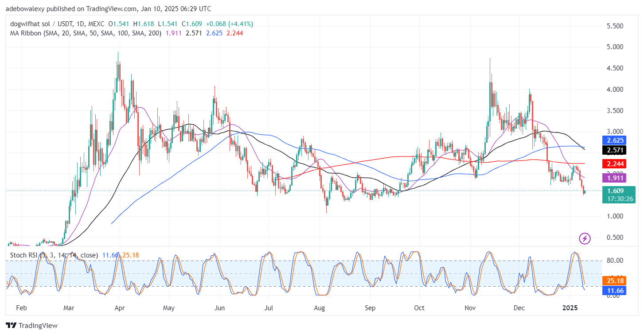Image resolution: width=644 pixels, height=335 pixels.
Task: Click the Apr label on time axis
Action: pyautogui.click(x=119, y=307)
